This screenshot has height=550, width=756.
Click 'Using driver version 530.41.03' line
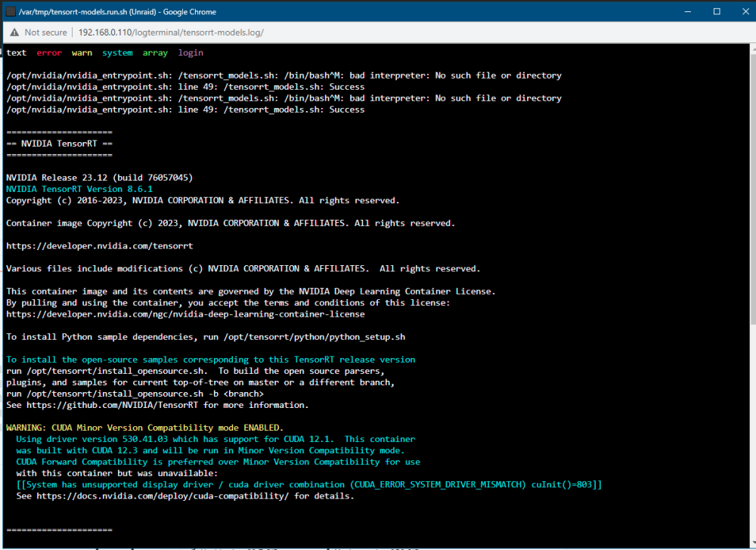[x=215, y=439]
